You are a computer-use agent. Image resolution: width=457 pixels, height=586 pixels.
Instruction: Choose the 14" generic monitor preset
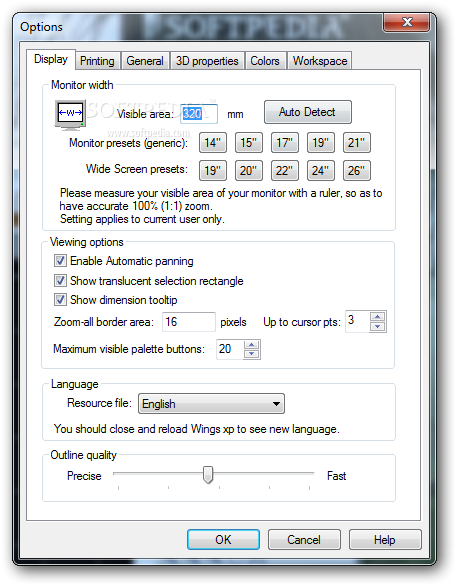pyautogui.click(x=213, y=142)
